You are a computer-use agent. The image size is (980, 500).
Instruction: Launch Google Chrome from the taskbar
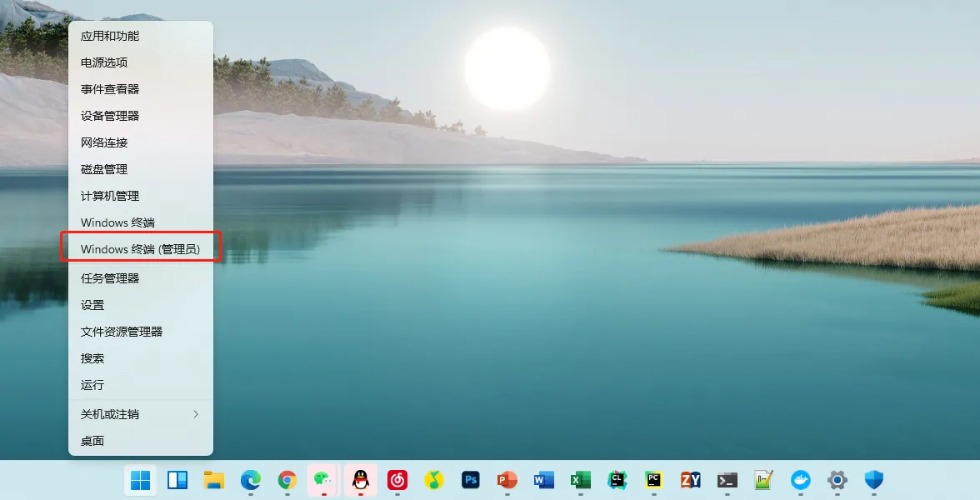click(287, 480)
